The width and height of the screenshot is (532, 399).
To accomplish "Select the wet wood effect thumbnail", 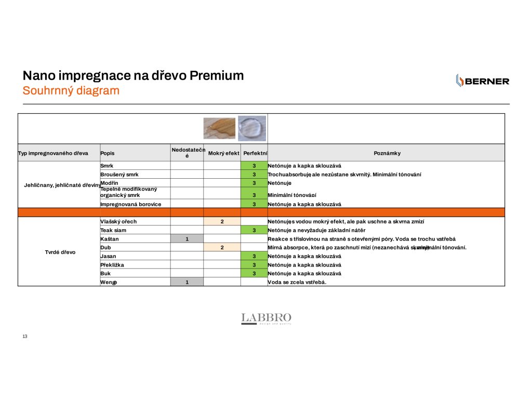I will pos(220,128).
